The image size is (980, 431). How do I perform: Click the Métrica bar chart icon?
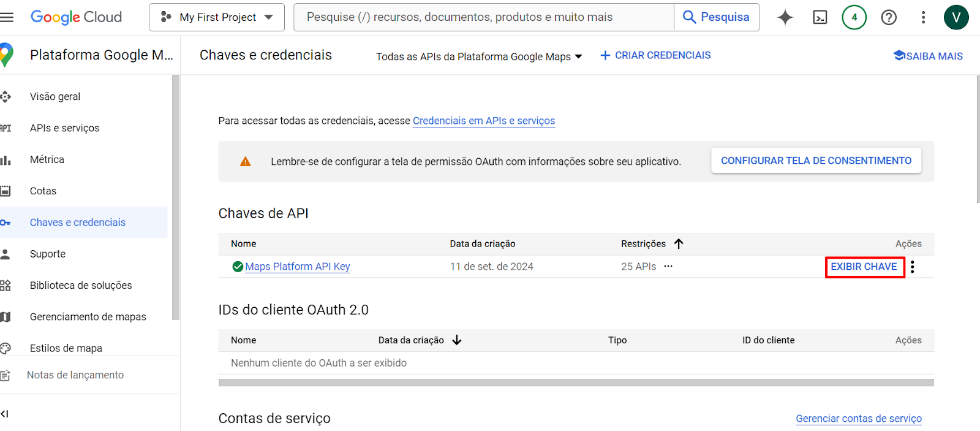(6, 160)
